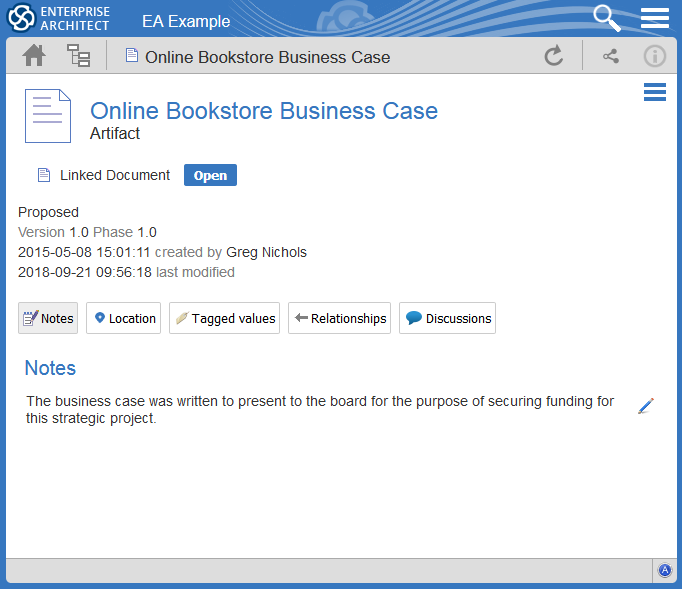Edit notes with pencil icon
Viewport: 682px width, 589px height.
click(x=645, y=406)
